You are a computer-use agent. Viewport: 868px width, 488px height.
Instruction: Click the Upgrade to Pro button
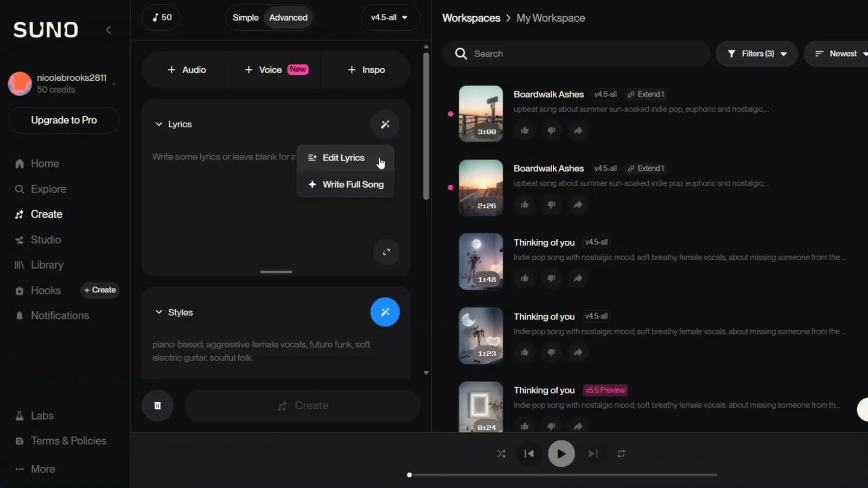(64, 120)
